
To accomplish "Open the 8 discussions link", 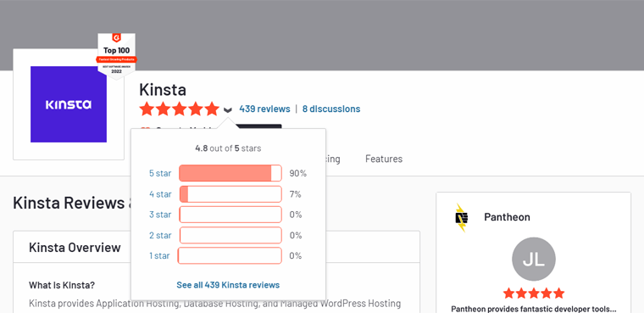I will pyautogui.click(x=331, y=109).
